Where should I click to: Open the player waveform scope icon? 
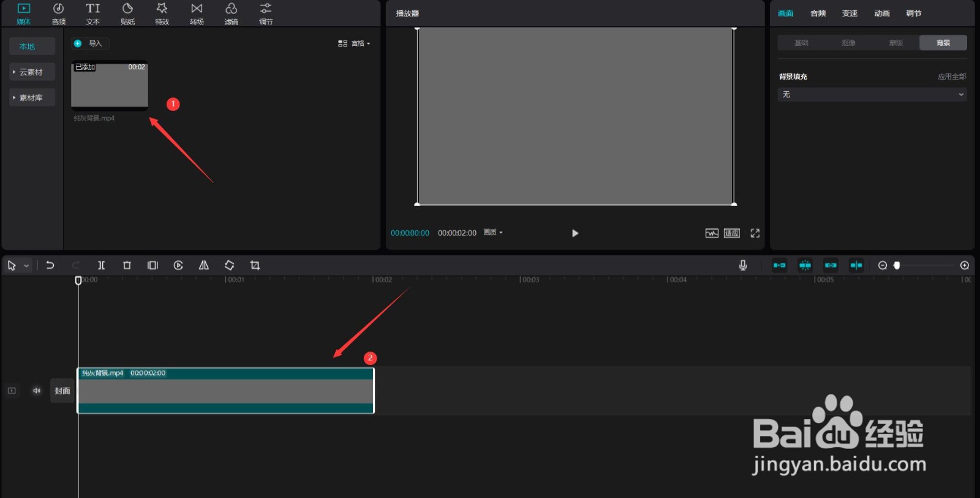pos(712,233)
